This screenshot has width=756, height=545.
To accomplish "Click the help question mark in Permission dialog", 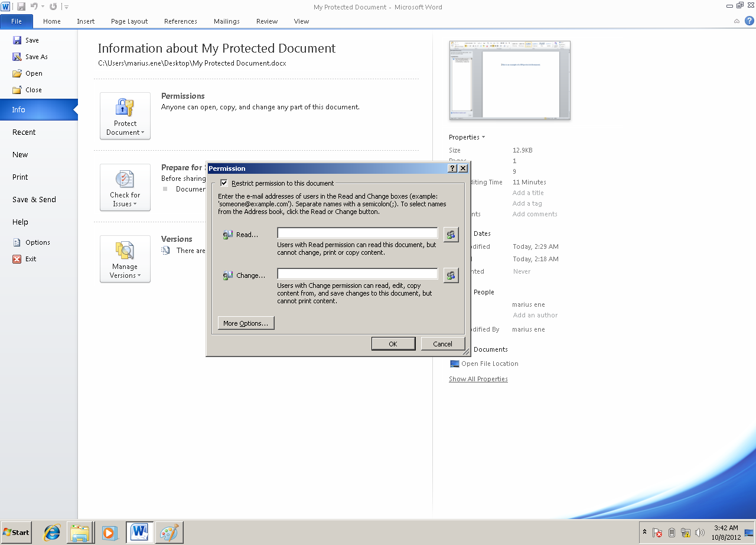I will click(452, 168).
